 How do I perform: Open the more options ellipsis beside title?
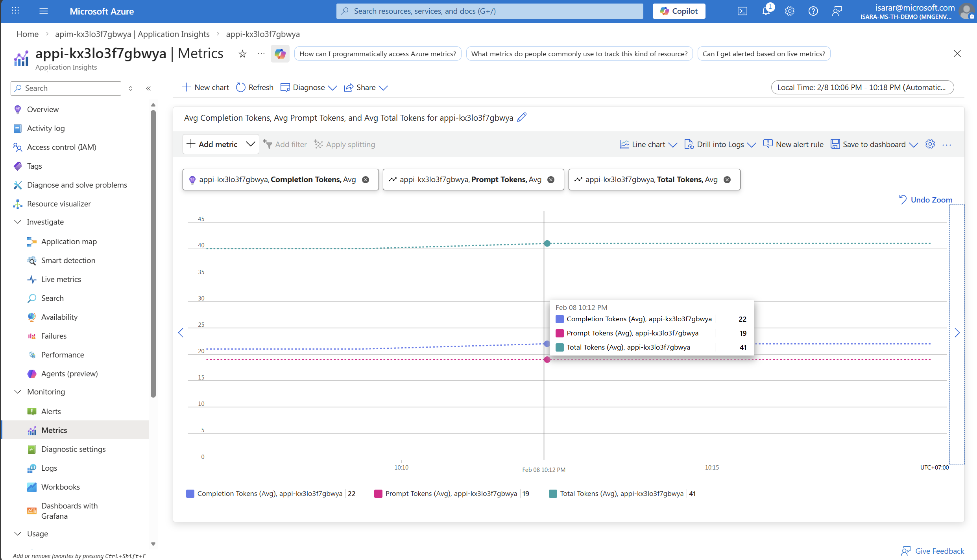pyautogui.click(x=261, y=54)
